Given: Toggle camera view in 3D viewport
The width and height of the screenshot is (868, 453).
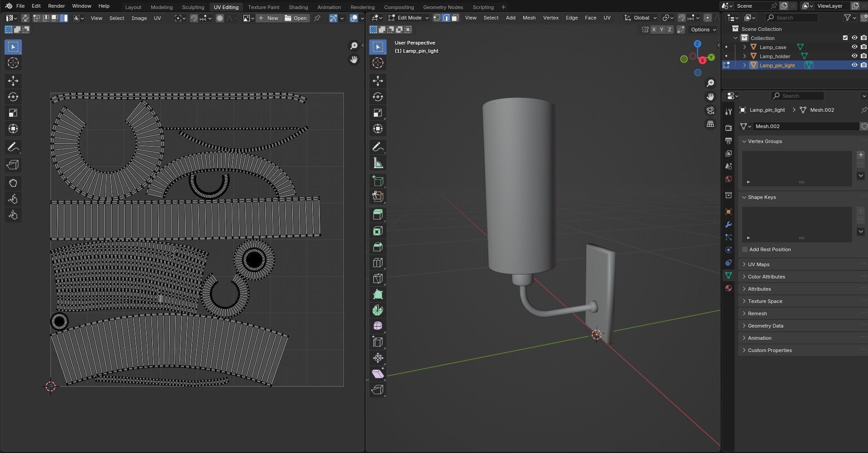Looking at the screenshot, I should [710, 110].
